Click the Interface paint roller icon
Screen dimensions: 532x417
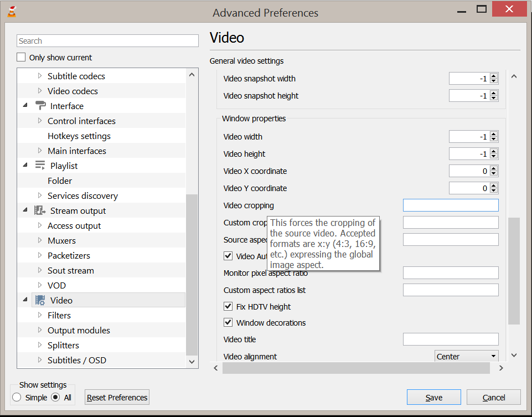[x=40, y=106]
